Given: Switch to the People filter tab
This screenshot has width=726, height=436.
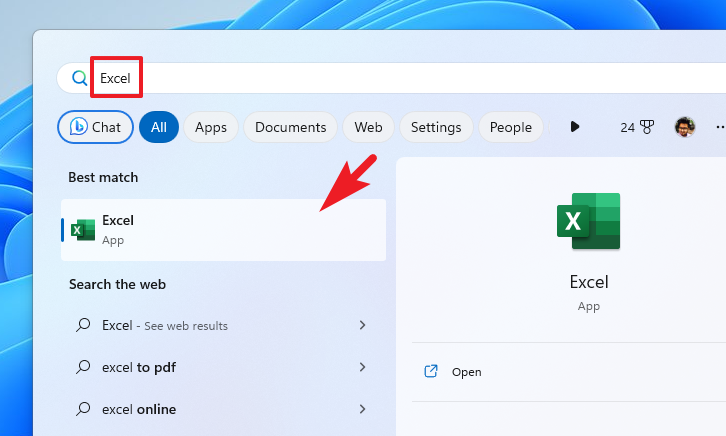Looking at the screenshot, I should point(511,127).
